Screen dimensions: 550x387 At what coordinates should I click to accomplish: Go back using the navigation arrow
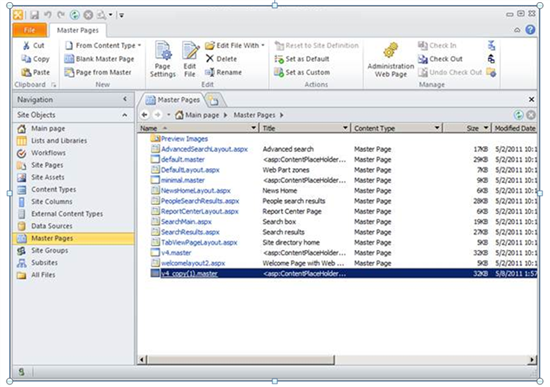(x=144, y=115)
